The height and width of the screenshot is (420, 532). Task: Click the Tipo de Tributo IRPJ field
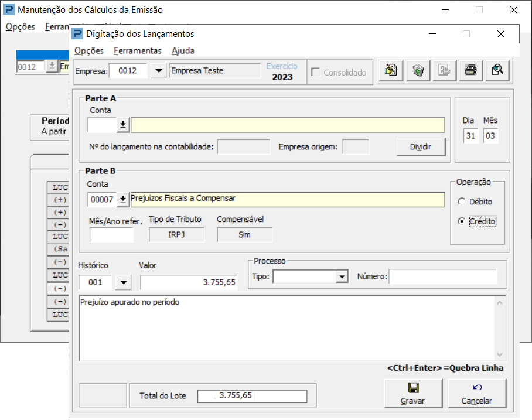click(176, 235)
